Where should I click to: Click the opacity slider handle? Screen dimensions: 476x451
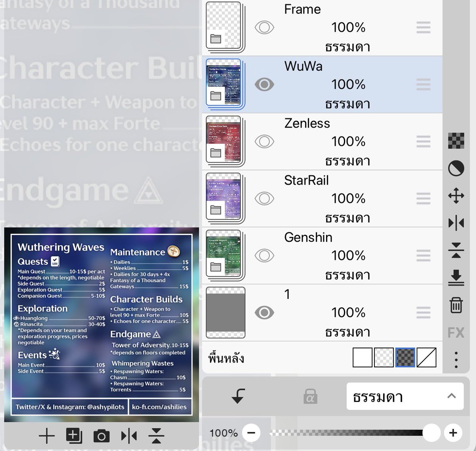click(x=432, y=433)
